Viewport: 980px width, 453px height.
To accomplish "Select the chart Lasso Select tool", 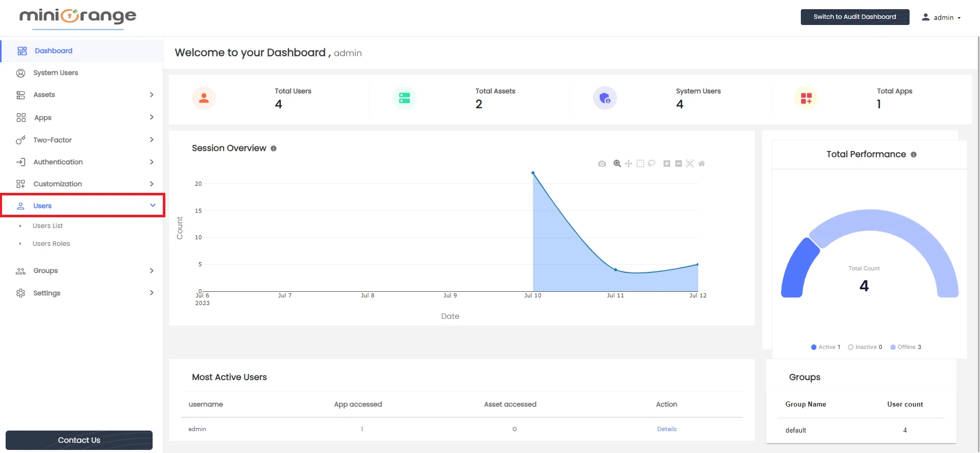I will (x=652, y=164).
